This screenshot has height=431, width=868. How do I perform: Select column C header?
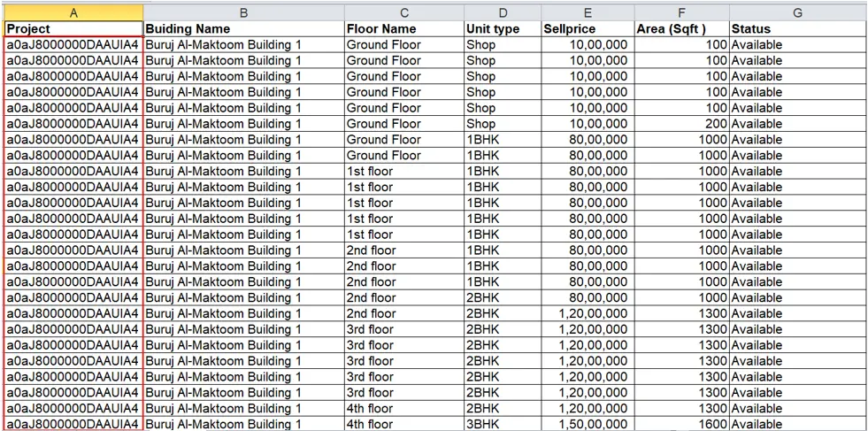pos(404,12)
